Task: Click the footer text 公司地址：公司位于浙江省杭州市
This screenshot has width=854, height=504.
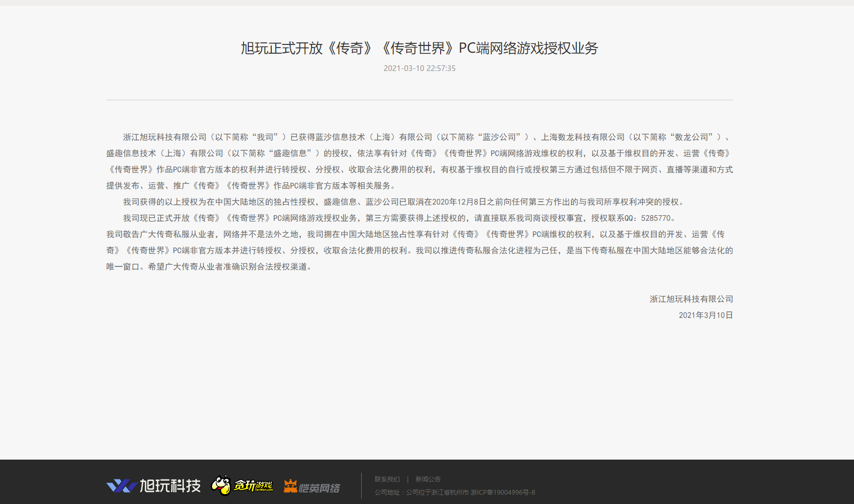Action: click(422, 493)
